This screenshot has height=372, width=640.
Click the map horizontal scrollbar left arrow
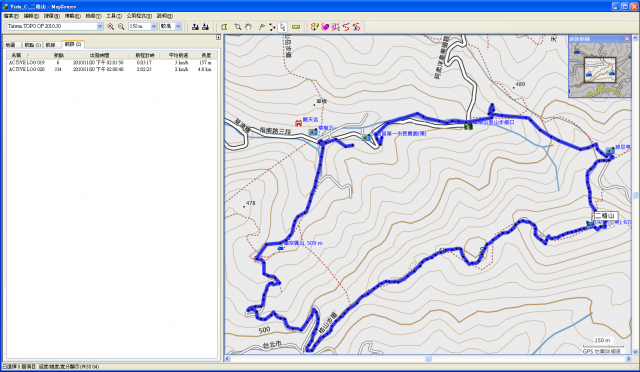pos(228,359)
